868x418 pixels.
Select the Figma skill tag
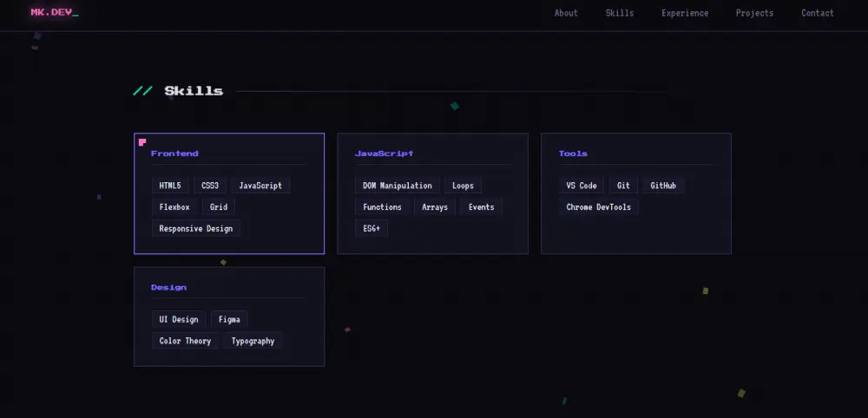tap(229, 319)
